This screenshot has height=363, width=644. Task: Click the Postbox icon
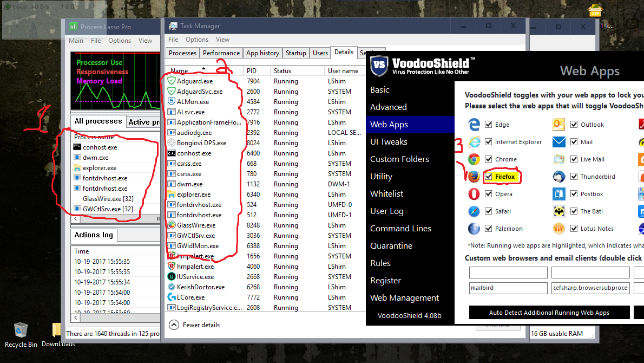(559, 193)
